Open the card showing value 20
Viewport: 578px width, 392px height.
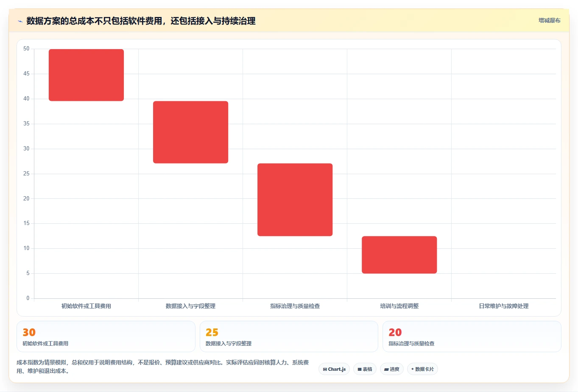[x=472, y=336]
